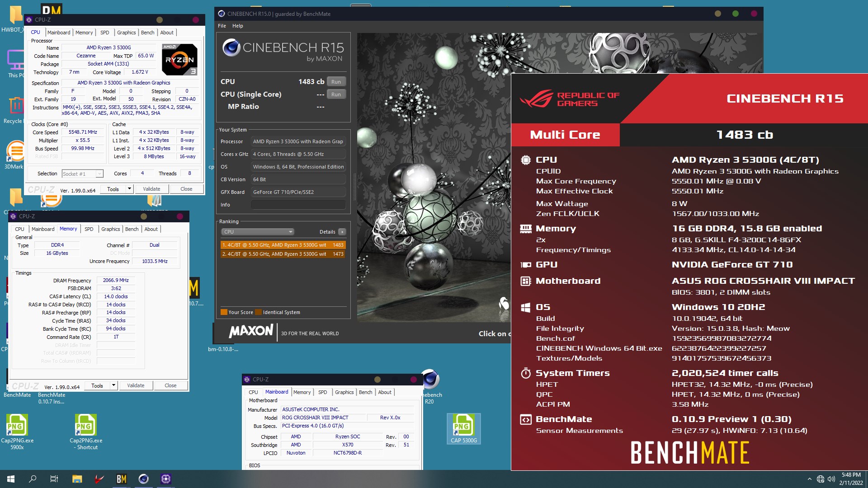Click volume speaker icon in system tray

coord(831,479)
